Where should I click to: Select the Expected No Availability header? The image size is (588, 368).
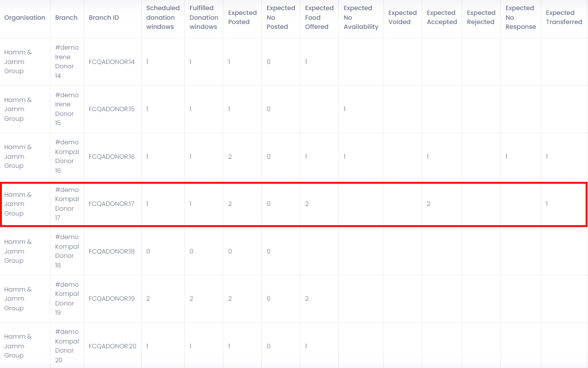pos(361,18)
